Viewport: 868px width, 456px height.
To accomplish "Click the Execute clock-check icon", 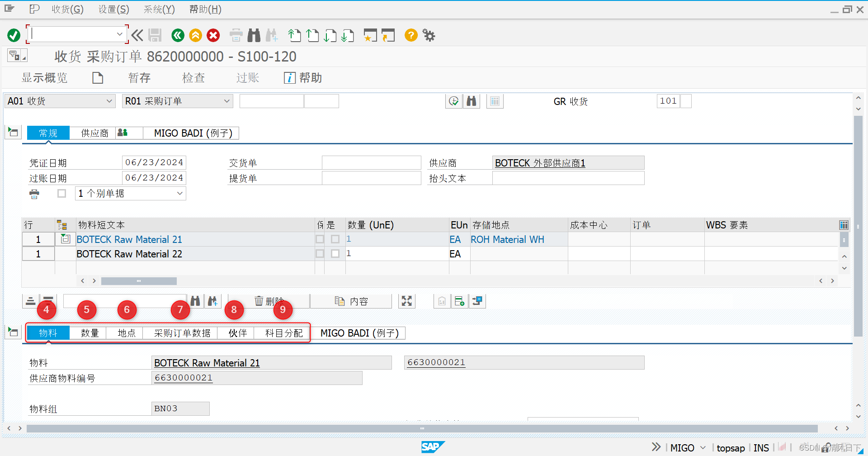I will pos(454,101).
